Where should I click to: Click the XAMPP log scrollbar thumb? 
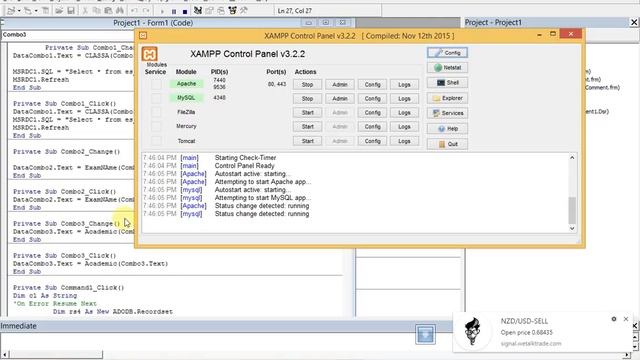pos(572,210)
